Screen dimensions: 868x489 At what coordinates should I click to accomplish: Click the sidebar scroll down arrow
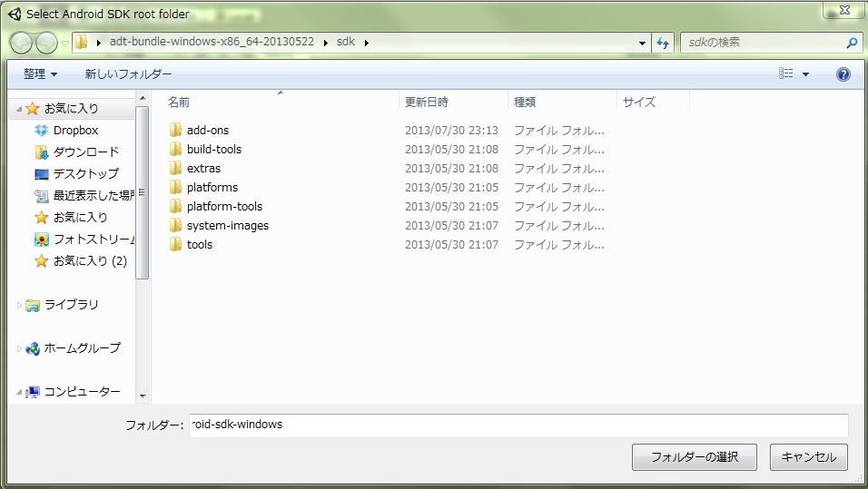click(x=143, y=396)
